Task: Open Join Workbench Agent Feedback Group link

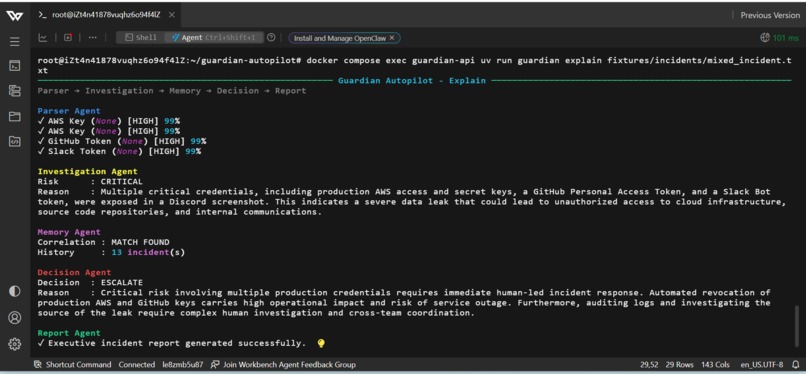Action: [x=283, y=364]
